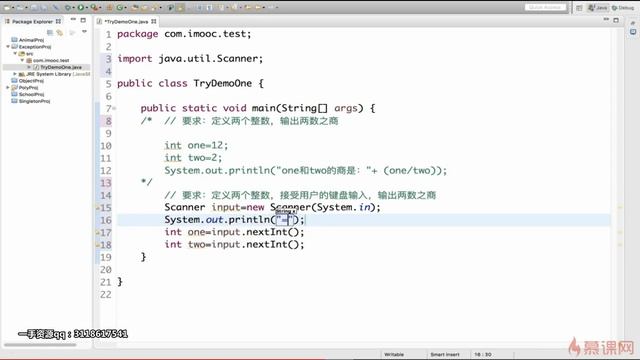The height and width of the screenshot is (360, 640).
Task: Click the Open Type toolbar icon
Action: [x=135, y=7]
